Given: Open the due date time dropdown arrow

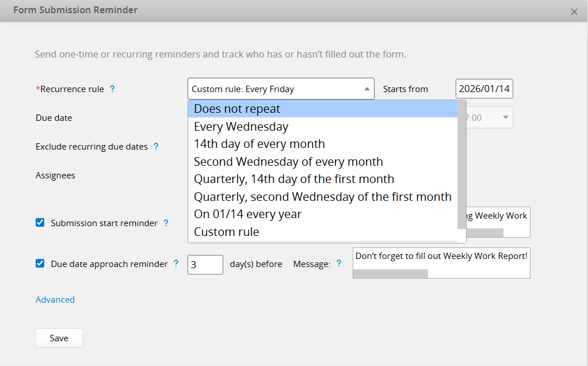Looking at the screenshot, I should pyautogui.click(x=505, y=118).
